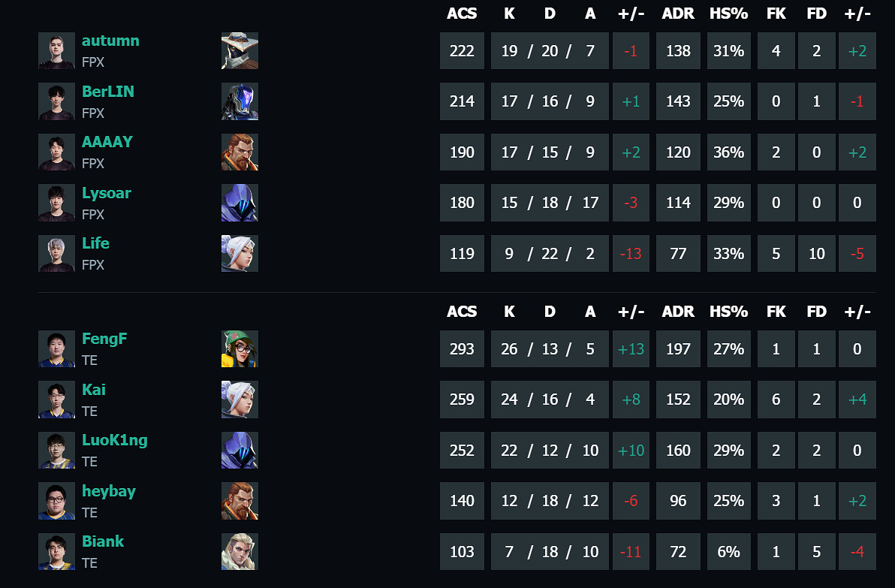Go to LuoK1ng's player page
895x588 pixels.
(114, 440)
